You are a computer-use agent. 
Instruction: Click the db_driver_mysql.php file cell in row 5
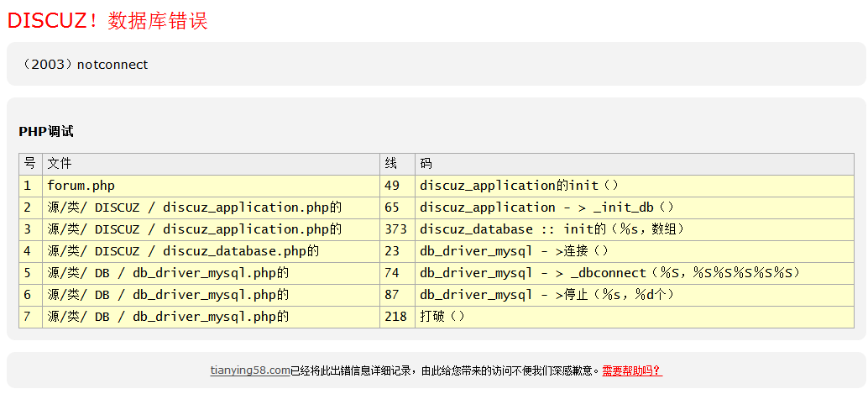211,273
